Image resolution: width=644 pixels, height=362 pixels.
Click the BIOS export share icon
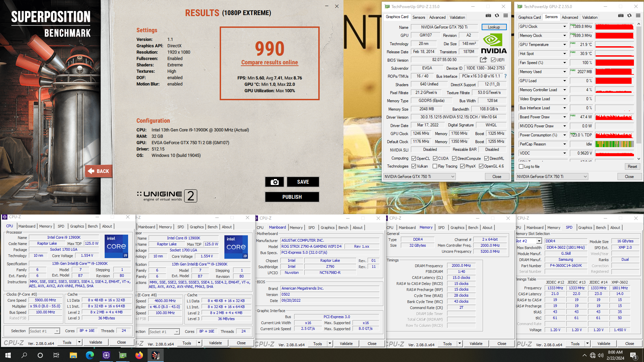(x=483, y=60)
